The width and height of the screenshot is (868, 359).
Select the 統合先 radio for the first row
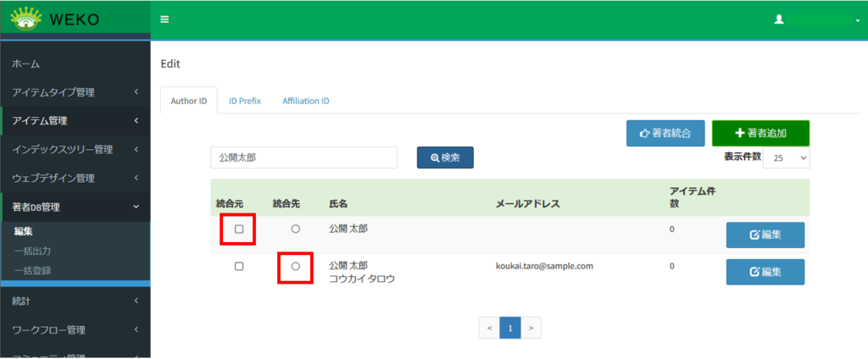[295, 229]
